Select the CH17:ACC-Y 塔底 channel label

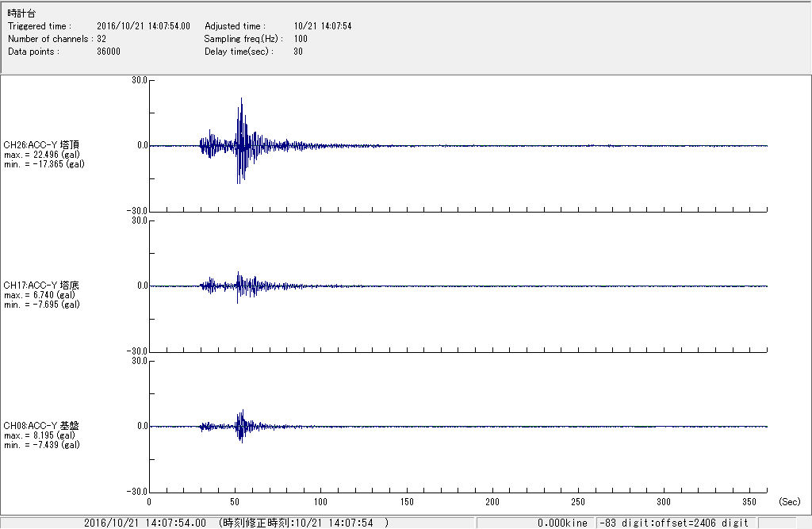(41, 286)
